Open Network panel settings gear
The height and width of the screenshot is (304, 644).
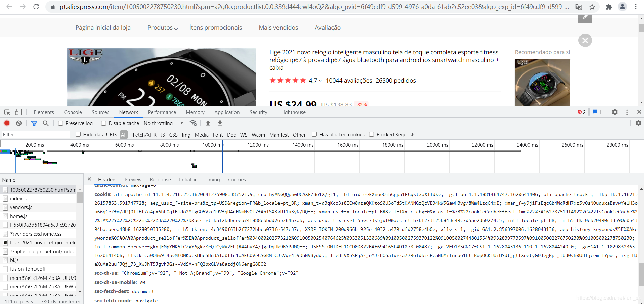point(638,123)
